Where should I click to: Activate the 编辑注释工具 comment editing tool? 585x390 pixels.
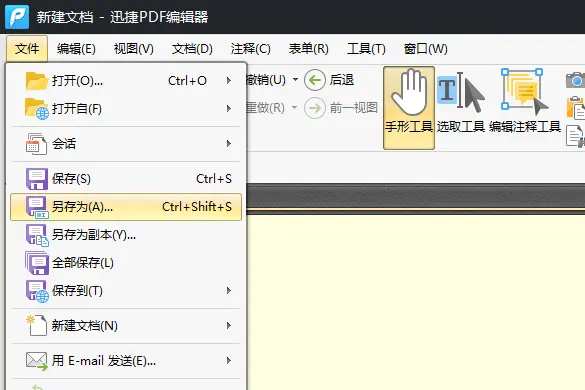pos(525,101)
